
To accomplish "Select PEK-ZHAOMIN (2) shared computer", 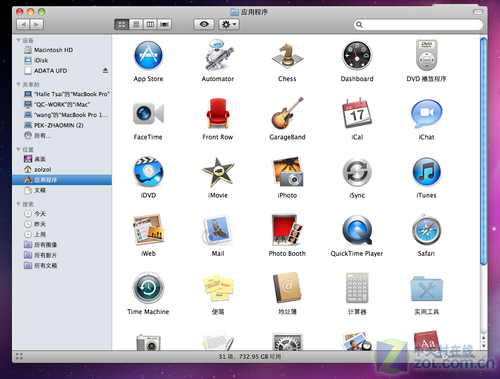I will [62, 125].
